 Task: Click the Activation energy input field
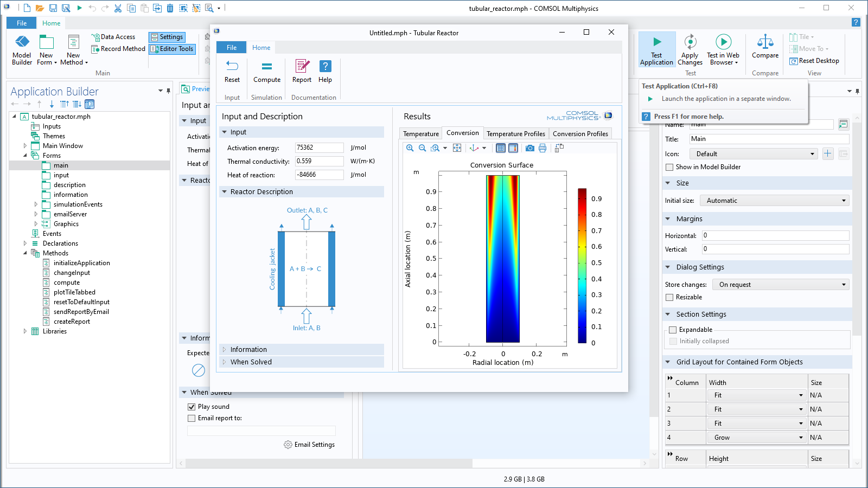click(319, 147)
